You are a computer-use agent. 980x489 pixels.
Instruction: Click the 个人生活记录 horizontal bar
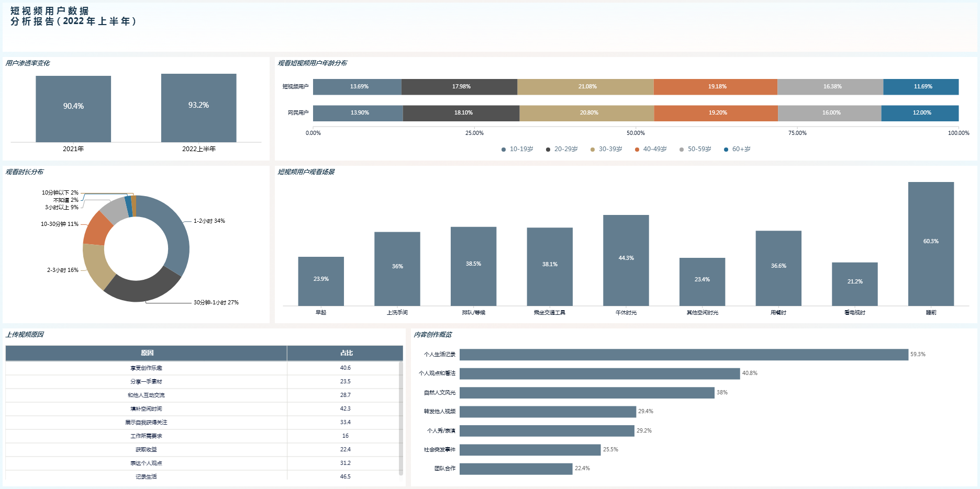tap(683, 355)
